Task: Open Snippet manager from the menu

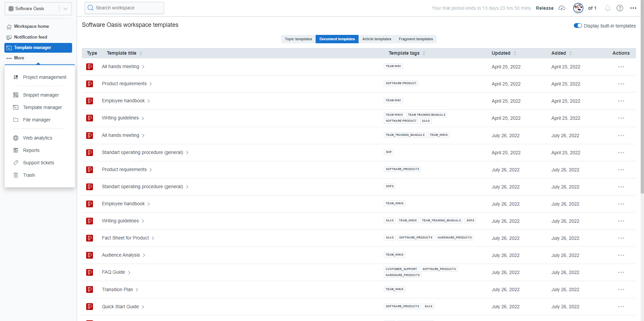Action: [x=41, y=95]
